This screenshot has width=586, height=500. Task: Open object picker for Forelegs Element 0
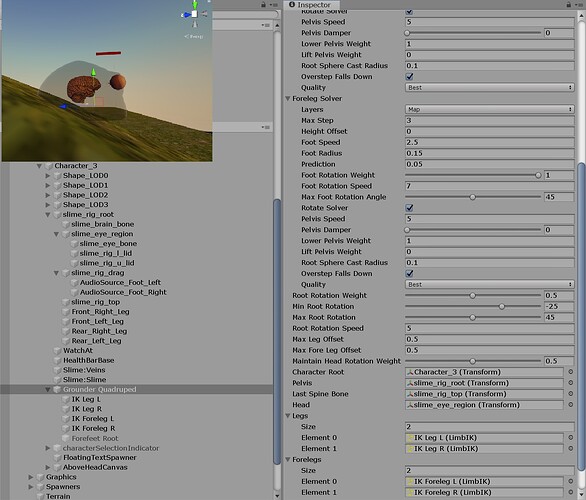[571, 481]
